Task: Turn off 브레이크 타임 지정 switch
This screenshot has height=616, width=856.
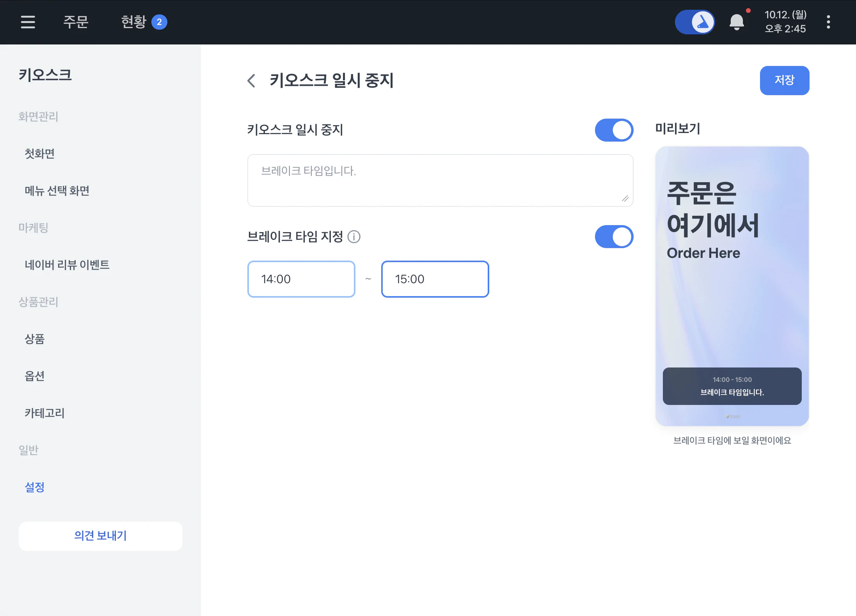Action: (x=614, y=236)
